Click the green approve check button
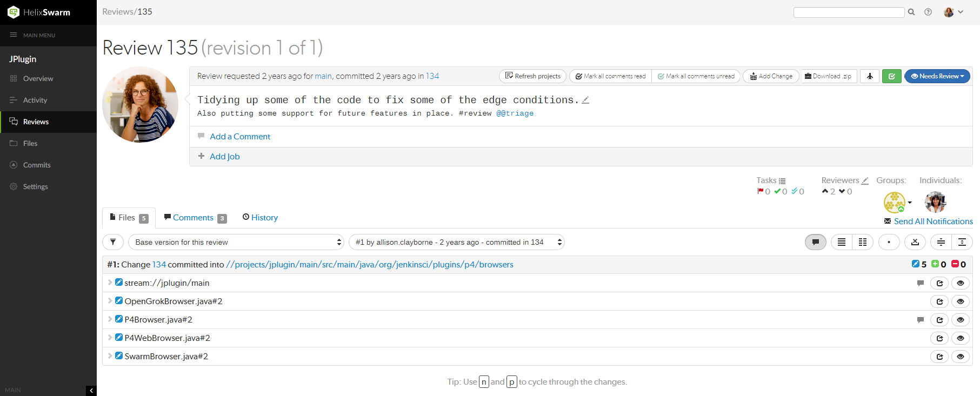Viewport: 980px width, 396px height. [x=892, y=76]
